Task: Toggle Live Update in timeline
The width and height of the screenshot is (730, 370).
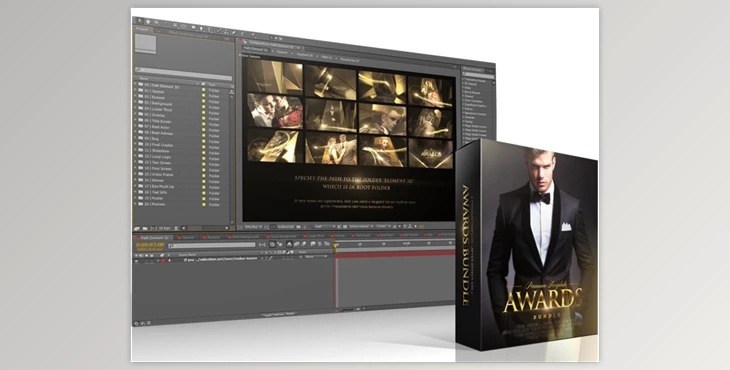Action: (x=272, y=244)
